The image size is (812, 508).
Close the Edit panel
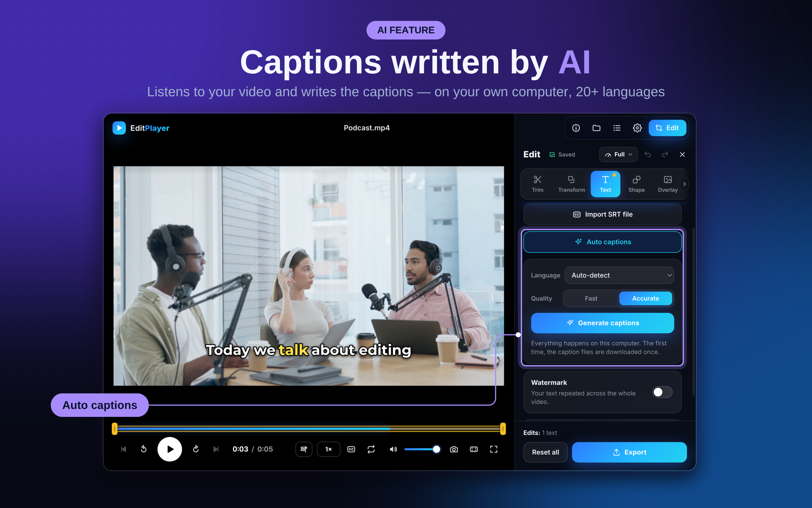[x=682, y=155]
